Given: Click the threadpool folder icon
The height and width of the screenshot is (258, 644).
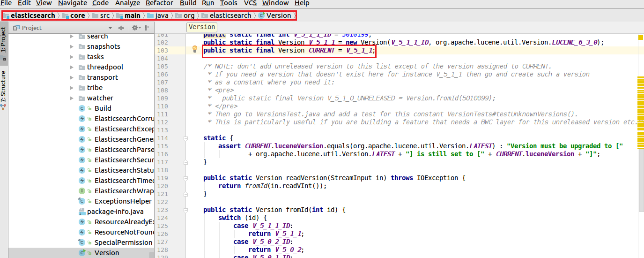Looking at the screenshot, I should pyautogui.click(x=81, y=67).
